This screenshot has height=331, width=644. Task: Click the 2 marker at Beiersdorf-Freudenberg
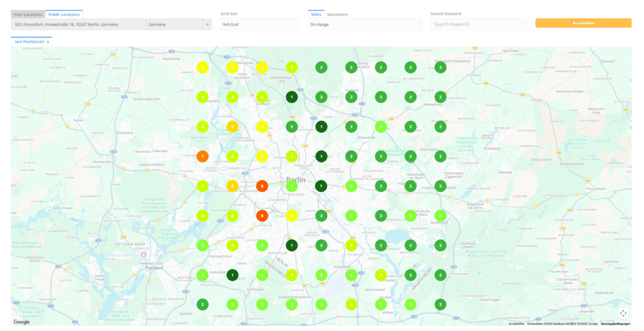point(440,67)
